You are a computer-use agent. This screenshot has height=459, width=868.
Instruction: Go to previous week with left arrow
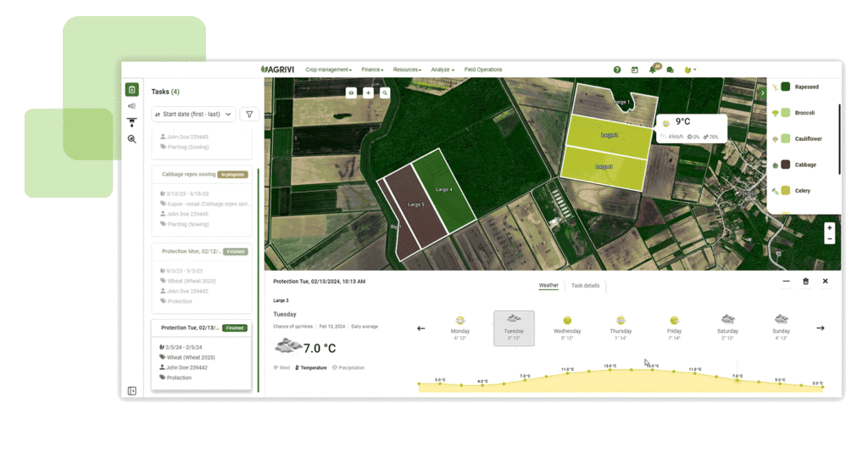pyautogui.click(x=421, y=328)
